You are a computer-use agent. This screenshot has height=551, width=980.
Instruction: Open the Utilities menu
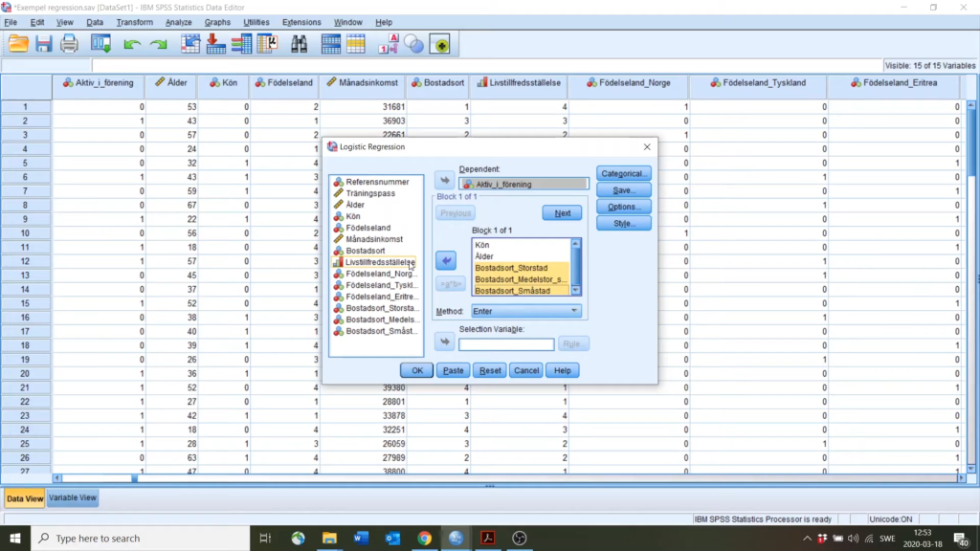point(256,22)
